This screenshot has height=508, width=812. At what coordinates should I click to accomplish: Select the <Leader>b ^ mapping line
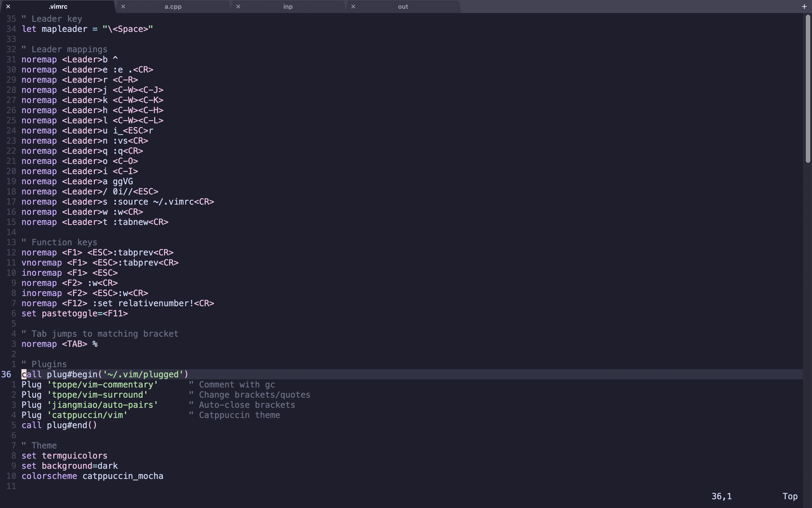pos(70,60)
